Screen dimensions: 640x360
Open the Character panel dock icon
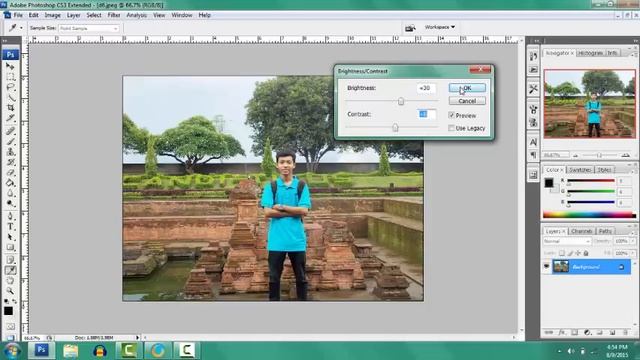tap(533, 142)
